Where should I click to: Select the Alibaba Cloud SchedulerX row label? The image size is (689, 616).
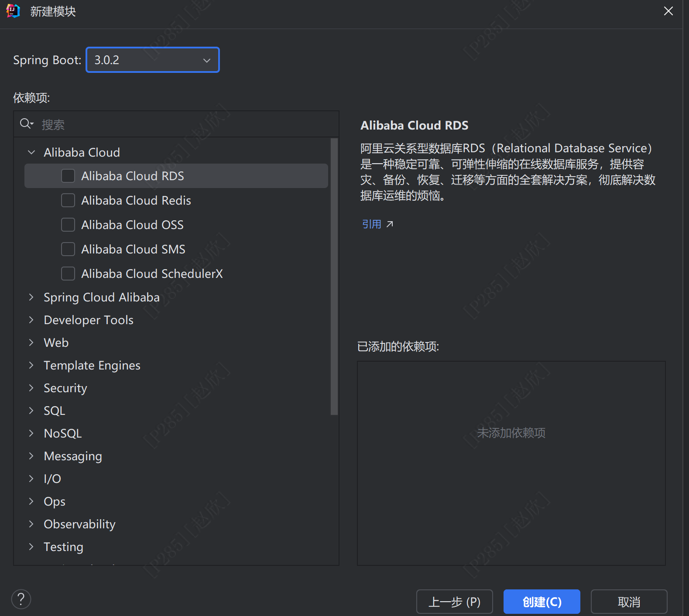(152, 274)
